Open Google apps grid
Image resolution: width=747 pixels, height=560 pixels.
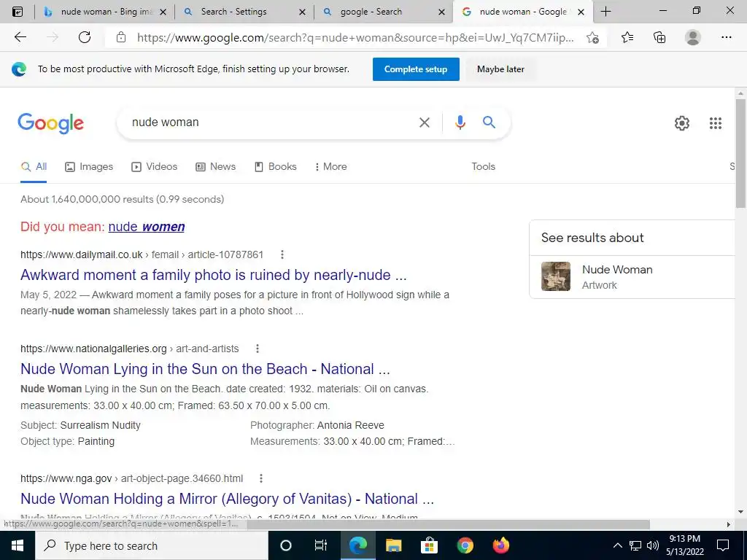(x=715, y=123)
